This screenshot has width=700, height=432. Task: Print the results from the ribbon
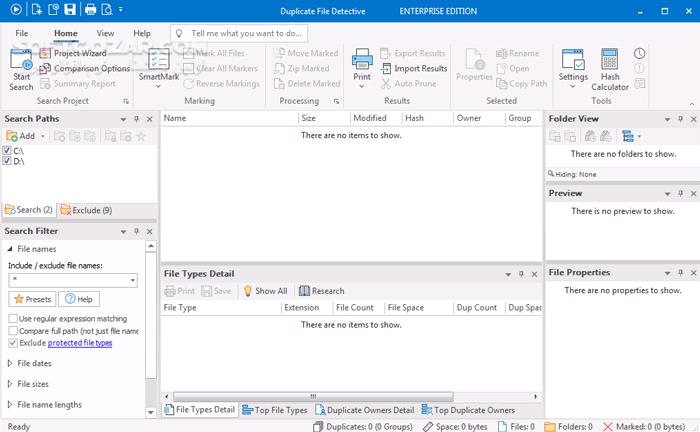tap(362, 68)
